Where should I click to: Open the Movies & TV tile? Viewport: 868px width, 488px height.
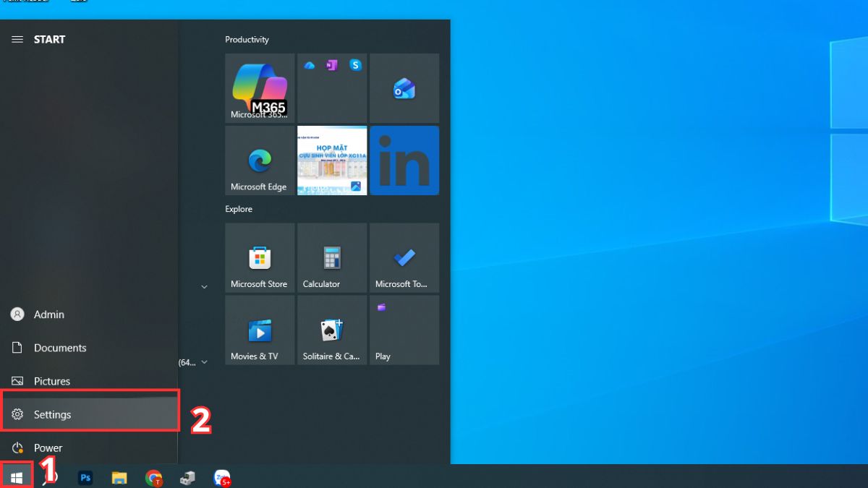tap(260, 330)
